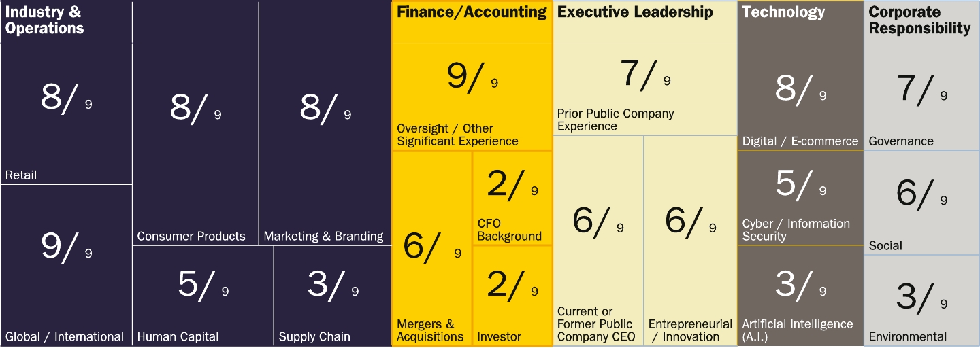The image size is (980, 348).
Task: Click the Prior Public Company Experience tile
Action: (x=645, y=88)
